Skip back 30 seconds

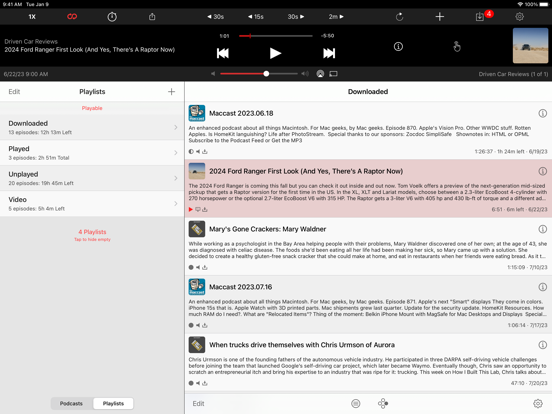[215, 17]
